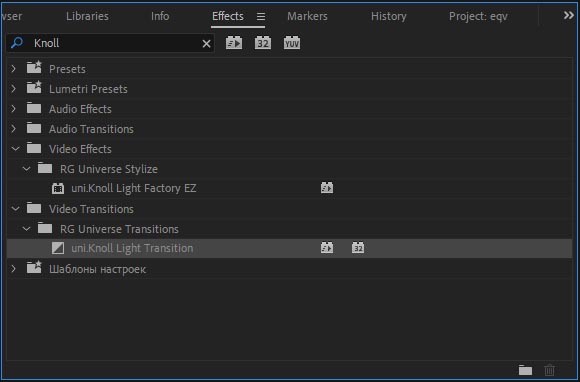Switch to the Markers tab
The width and height of the screenshot is (580, 382).
click(x=307, y=16)
